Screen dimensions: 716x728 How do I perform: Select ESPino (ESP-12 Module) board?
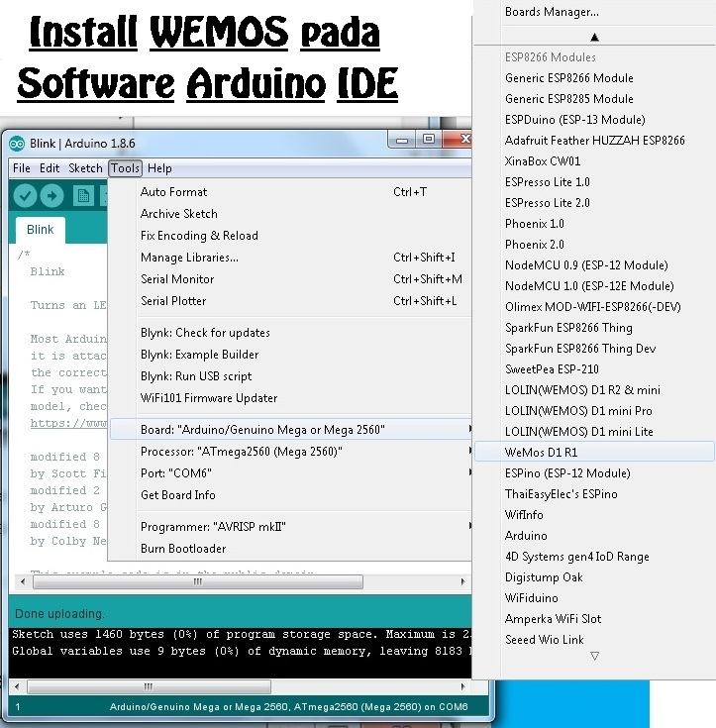click(x=594, y=473)
